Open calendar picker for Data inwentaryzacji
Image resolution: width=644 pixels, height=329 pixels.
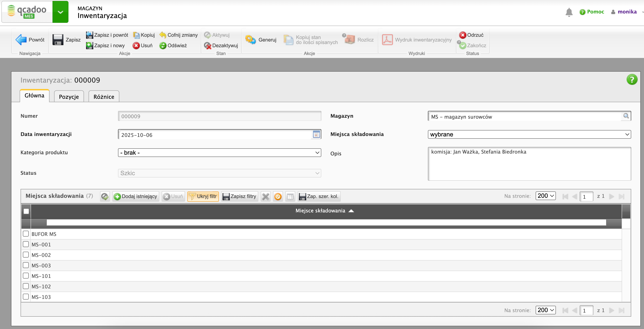(316, 135)
